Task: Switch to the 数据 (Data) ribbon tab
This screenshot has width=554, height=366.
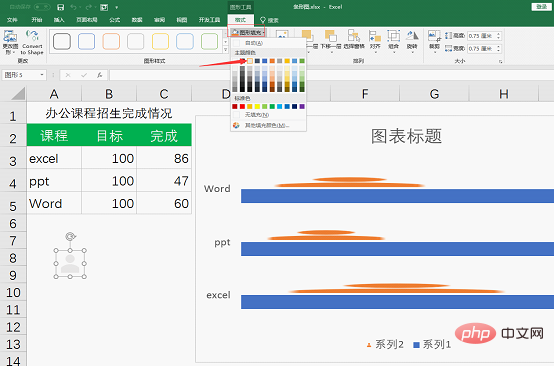Action: tap(137, 20)
